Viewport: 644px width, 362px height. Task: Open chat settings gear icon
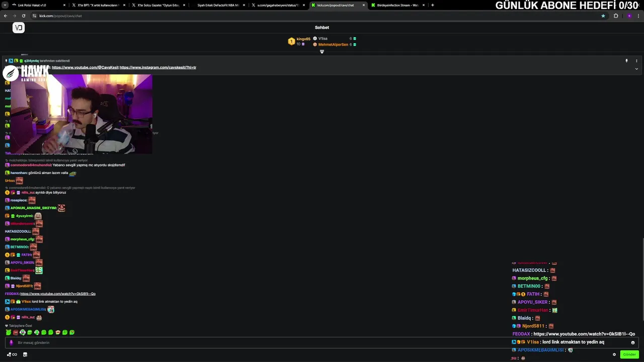pyautogui.click(x=614, y=354)
